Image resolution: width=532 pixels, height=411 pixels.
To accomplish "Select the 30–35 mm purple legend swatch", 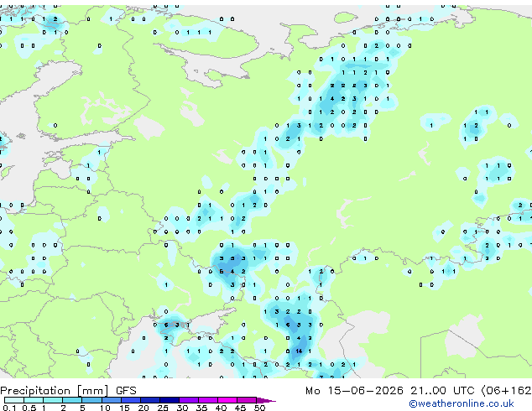I will pos(189,400).
